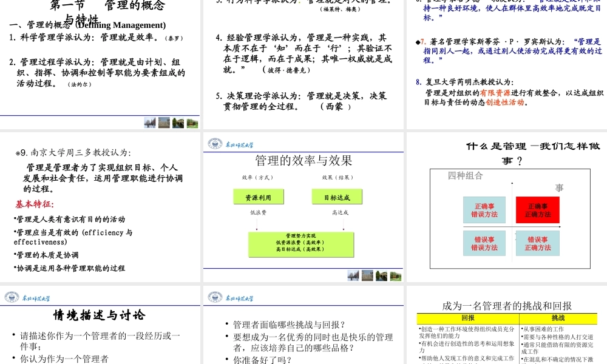Image resolution: width=607 pixels, height=364 pixels.
Task: Click item 7 about 斯蒂芬·P·罗宾斯
Action: click(509, 51)
